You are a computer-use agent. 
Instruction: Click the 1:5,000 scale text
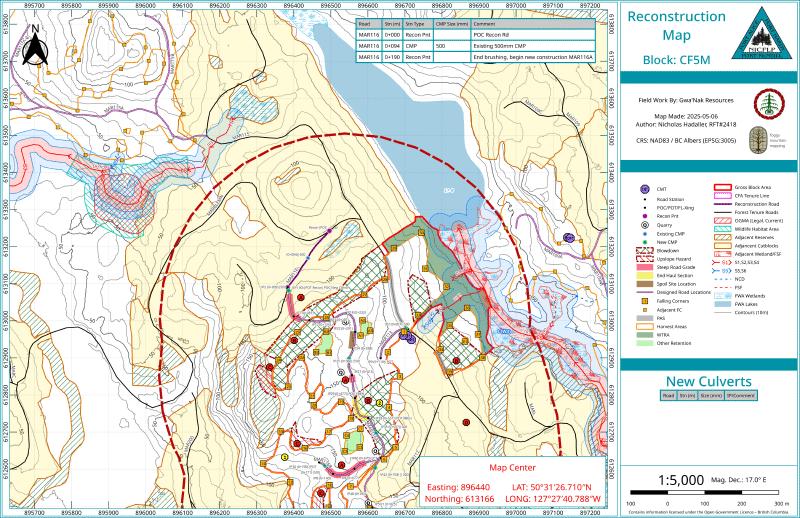[681, 480]
